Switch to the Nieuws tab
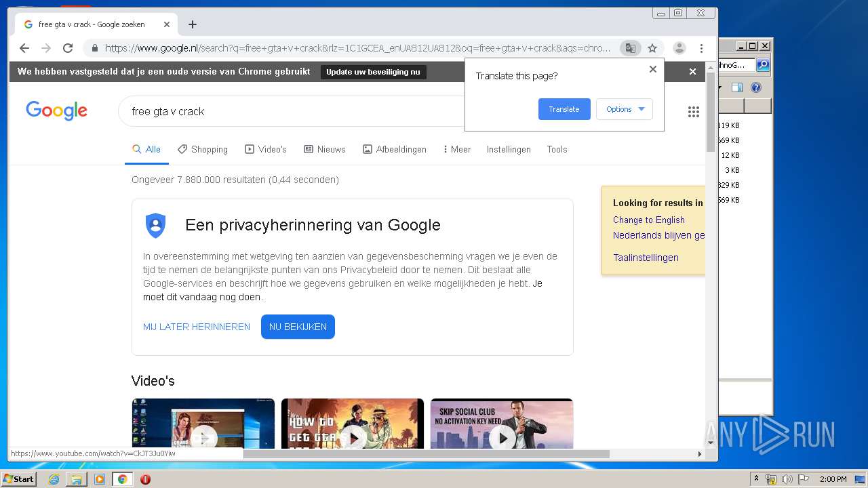868x488 pixels. point(325,149)
